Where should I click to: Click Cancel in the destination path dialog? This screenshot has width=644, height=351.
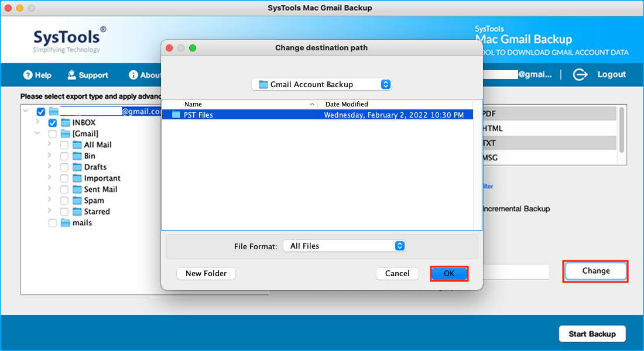(x=397, y=273)
